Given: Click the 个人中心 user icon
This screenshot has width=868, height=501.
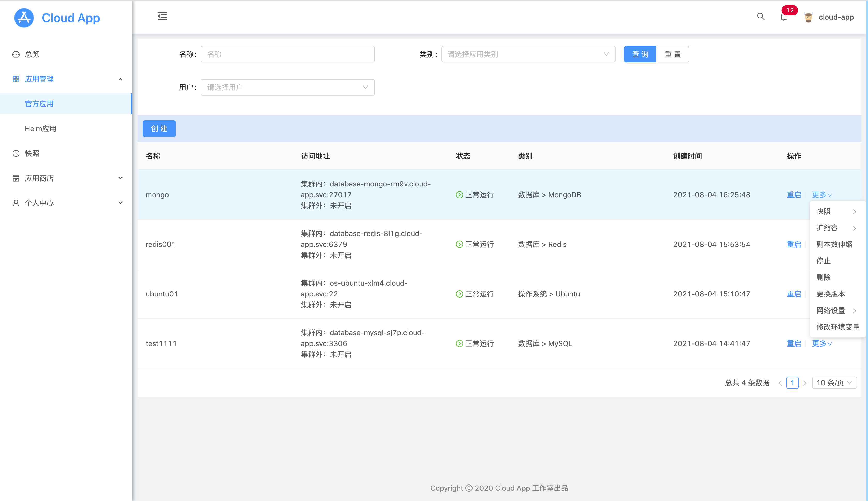Looking at the screenshot, I should 16,203.
